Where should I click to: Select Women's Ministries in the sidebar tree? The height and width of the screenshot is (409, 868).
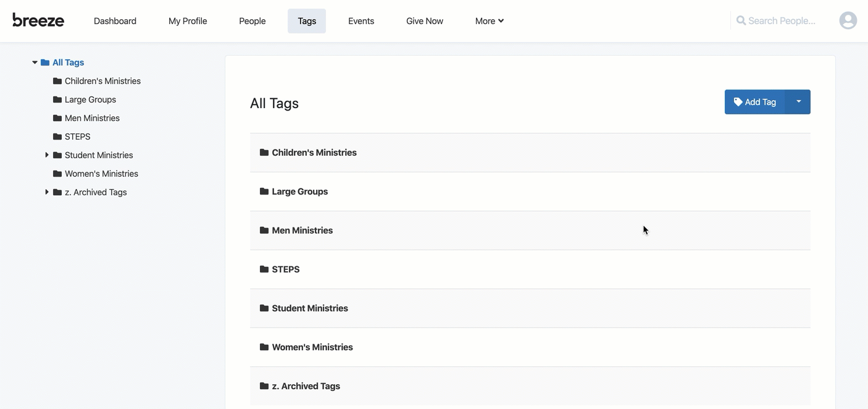[101, 174]
